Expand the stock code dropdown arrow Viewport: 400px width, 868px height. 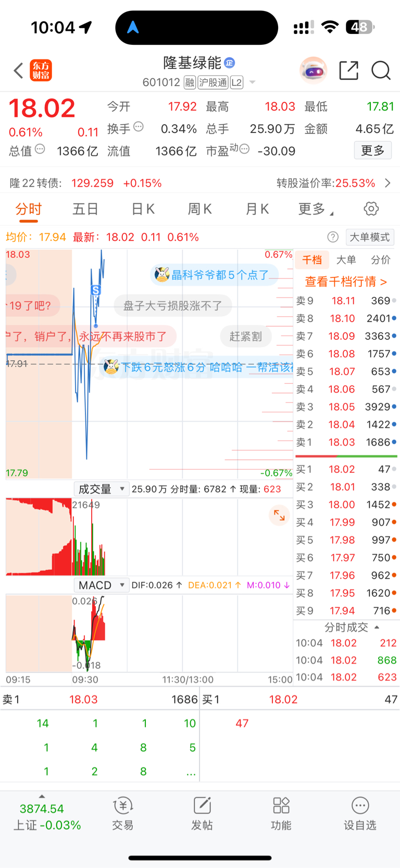(253, 82)
